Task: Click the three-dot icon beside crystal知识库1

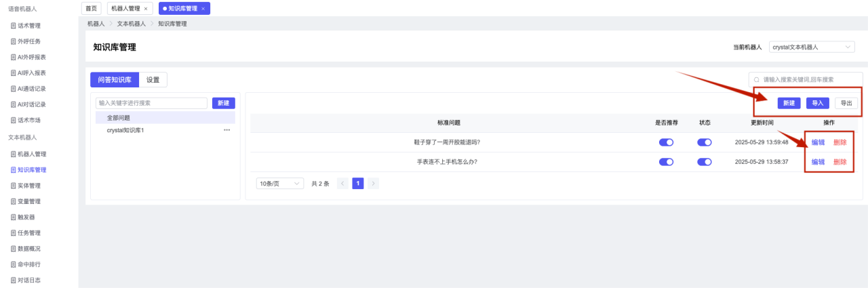Action: point(226,130)
